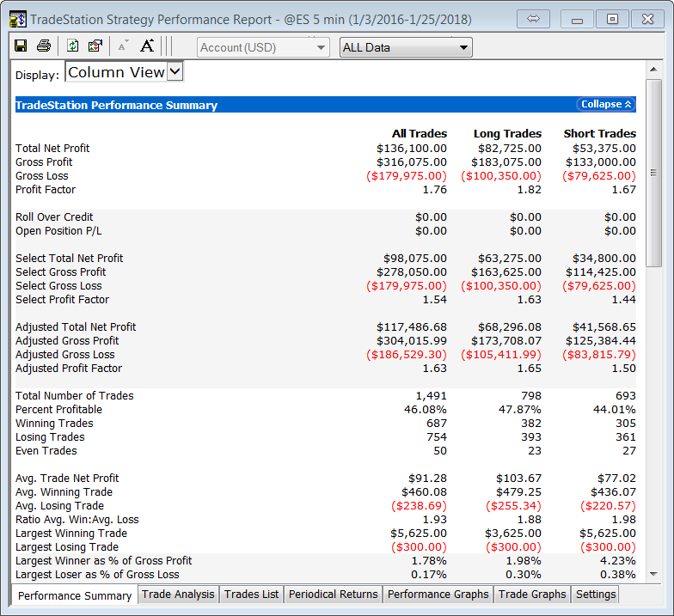
Task: Switch to the Trade Analysis tab
Action: (178, 595)
